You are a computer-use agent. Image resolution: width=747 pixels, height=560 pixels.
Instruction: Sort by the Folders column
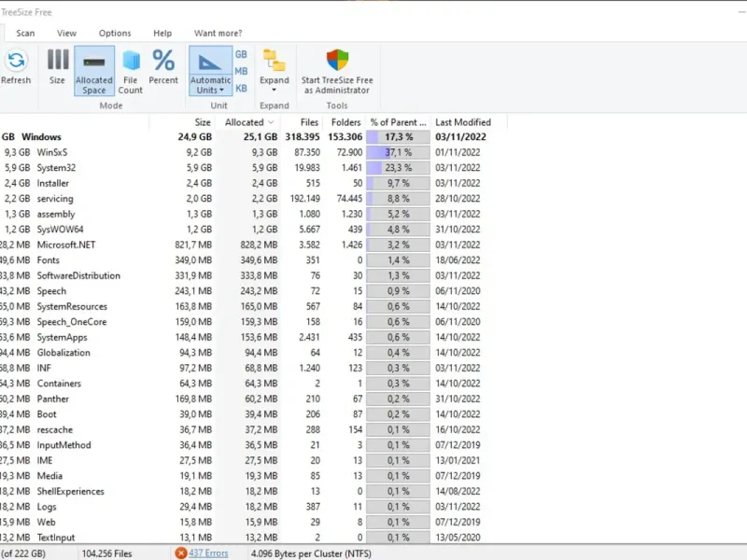345,122
